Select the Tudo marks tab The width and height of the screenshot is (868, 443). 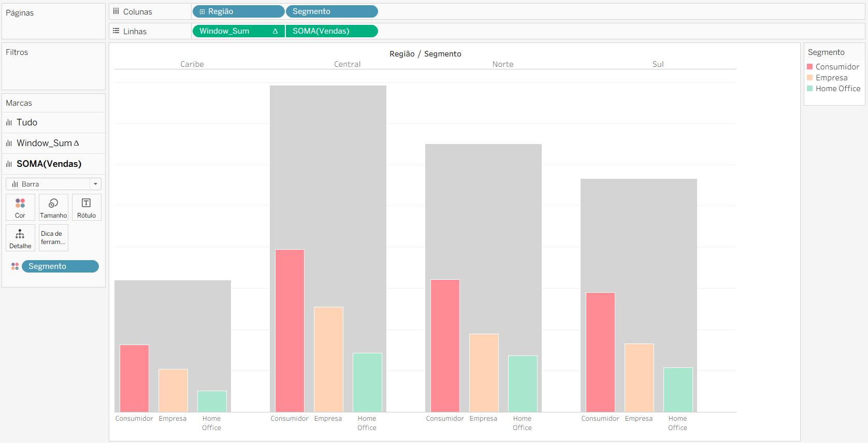[x=27, y=123]
